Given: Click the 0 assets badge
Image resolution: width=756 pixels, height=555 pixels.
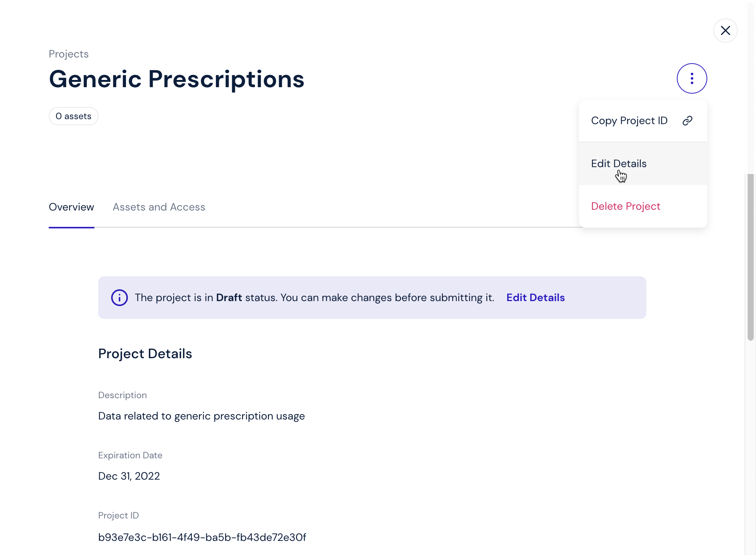Looking at the screenshot, I should pyautogui.click(x=73, y=116).
